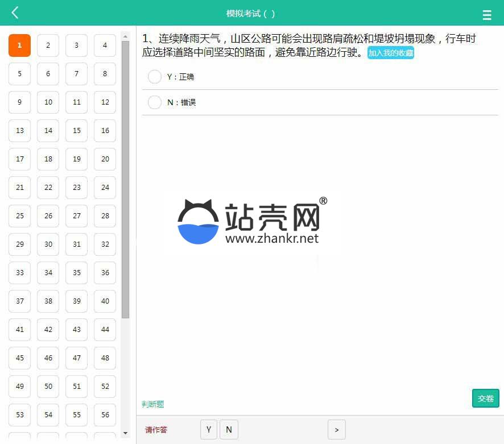Jump to question 16
Screen dimensions: 504x444
point(105,131)
